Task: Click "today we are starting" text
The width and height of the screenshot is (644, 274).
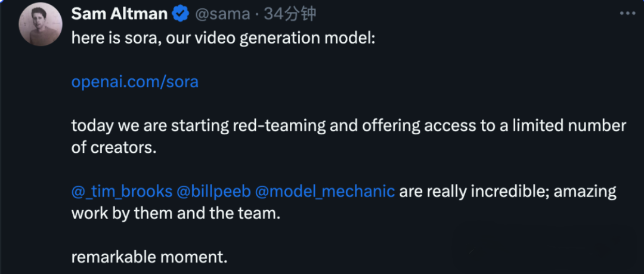Action: point(150,126)
